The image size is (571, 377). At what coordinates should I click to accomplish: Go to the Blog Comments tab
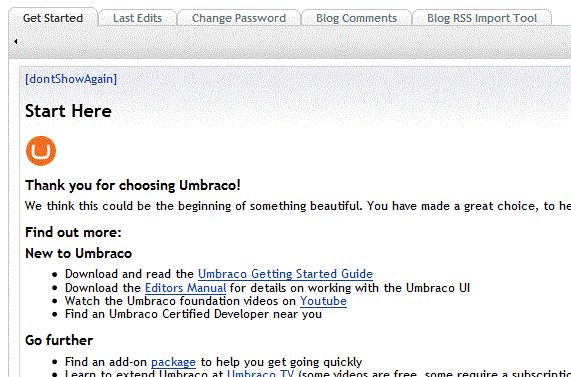357,18
